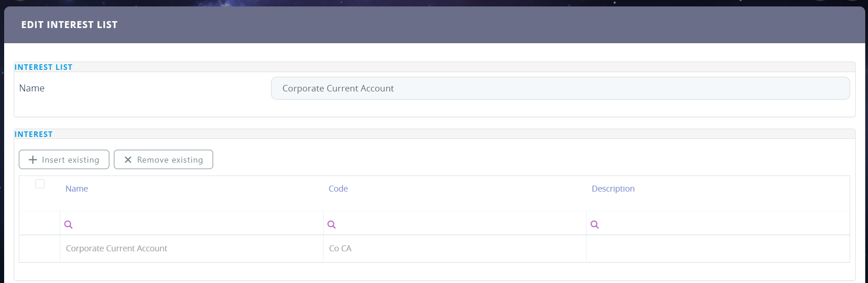Sort by the Name column header
The height and width of the screenshot is (283, 868).
[77, 189]
